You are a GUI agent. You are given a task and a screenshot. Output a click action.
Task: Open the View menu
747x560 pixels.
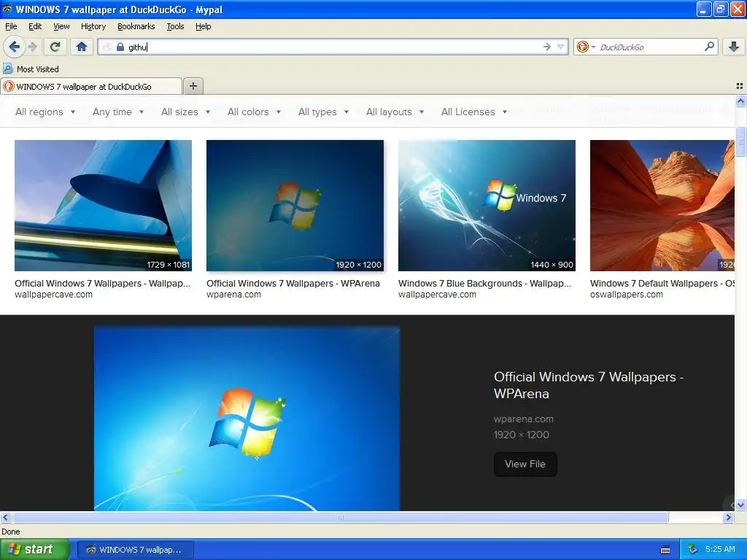point(61,26)
